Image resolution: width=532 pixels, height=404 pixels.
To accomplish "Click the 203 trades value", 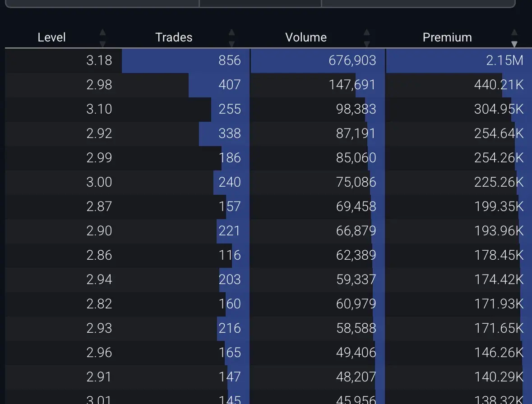I will [x=230, y=280].
